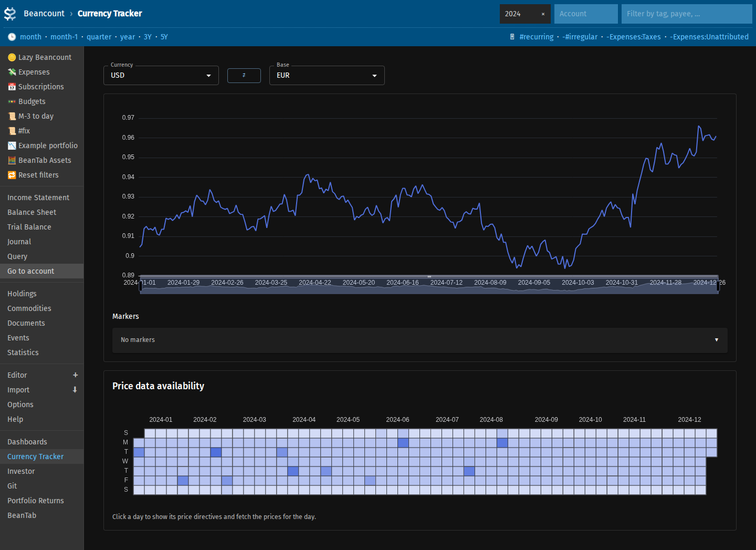Image resolution: width=756 pixels, height=550 pixels.
Task: Select the 5Y time filter
Action: click(x=164, y=37)
